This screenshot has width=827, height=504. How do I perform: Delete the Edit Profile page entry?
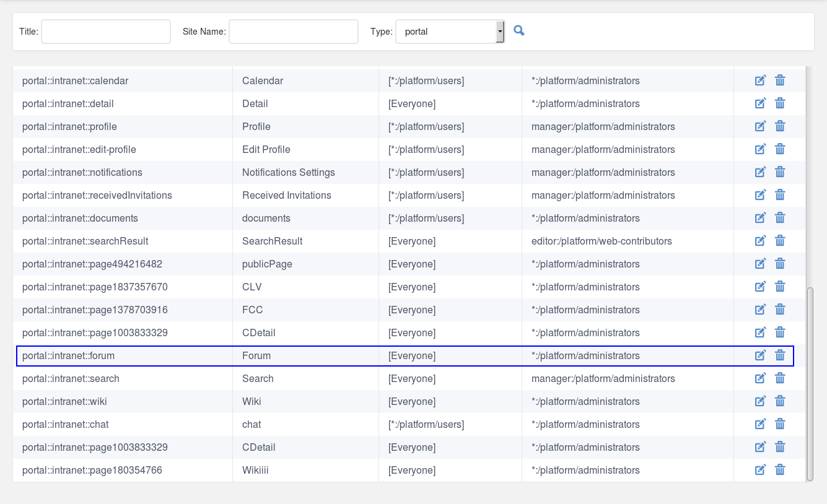coord(780,149)
